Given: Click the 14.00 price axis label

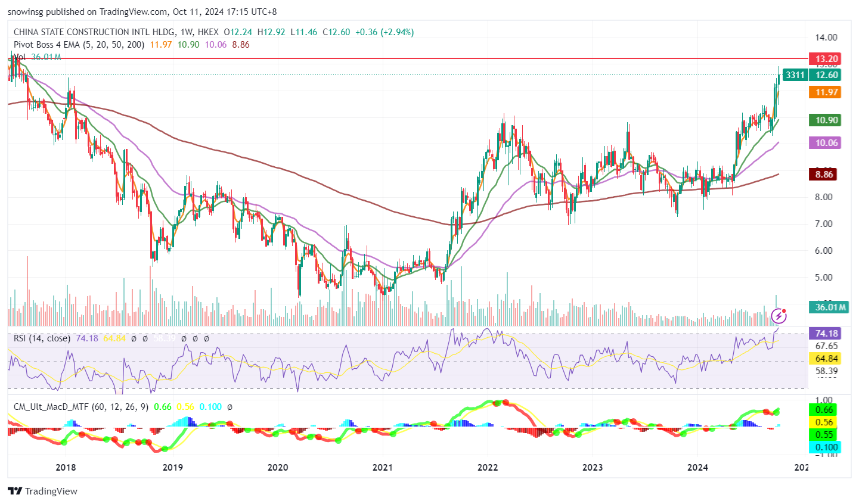Looking at the screenshot, I should click(x=826, y=38).
